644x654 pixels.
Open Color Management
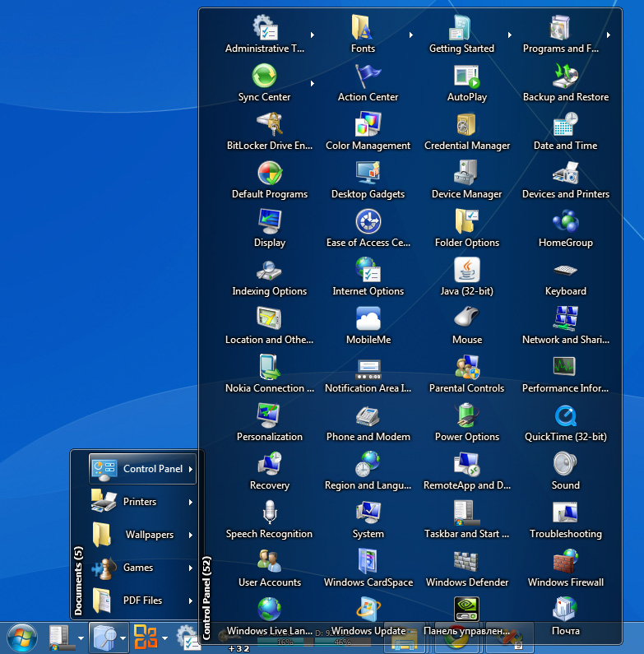(368, 132)
